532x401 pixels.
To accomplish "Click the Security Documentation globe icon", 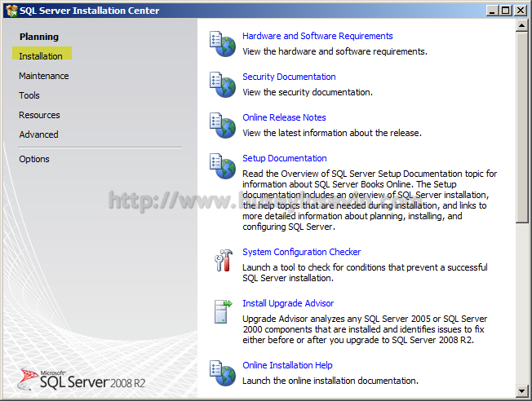I will click(223, 85).
